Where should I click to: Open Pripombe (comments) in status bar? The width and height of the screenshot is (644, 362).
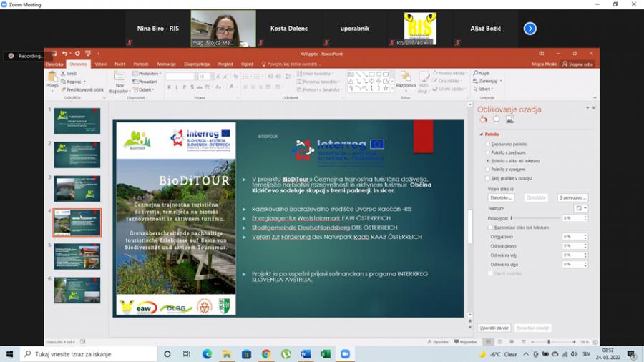[x=466, y=341]
